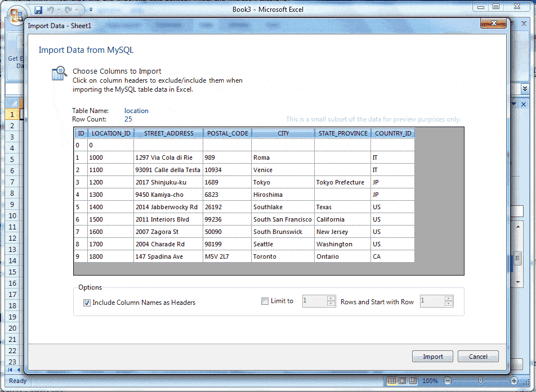This screenshot has width=536, height=392.
Task: Increment the Limit to rows stepper
Action: (x=331, y=299)
